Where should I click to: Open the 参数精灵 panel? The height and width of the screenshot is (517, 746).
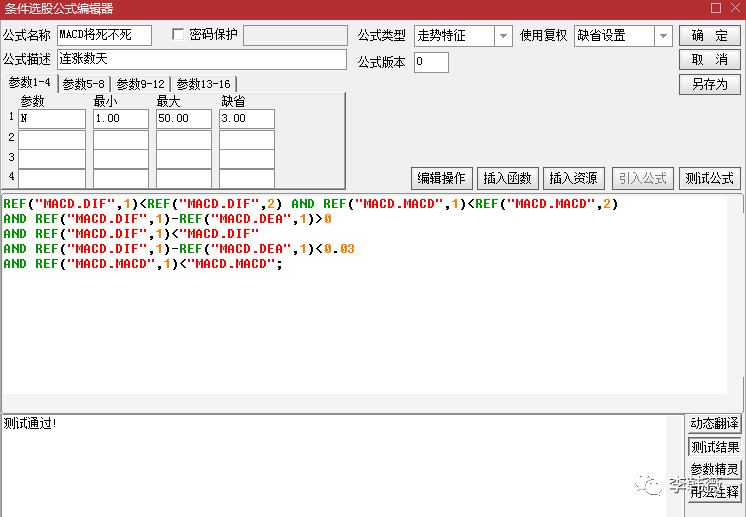pos(714,470)
